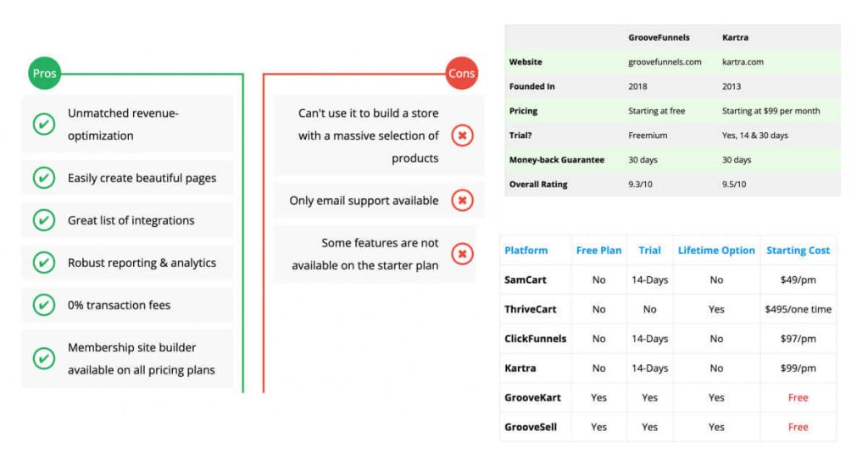
Task: Click the red Cons badge
Action: 461,74
